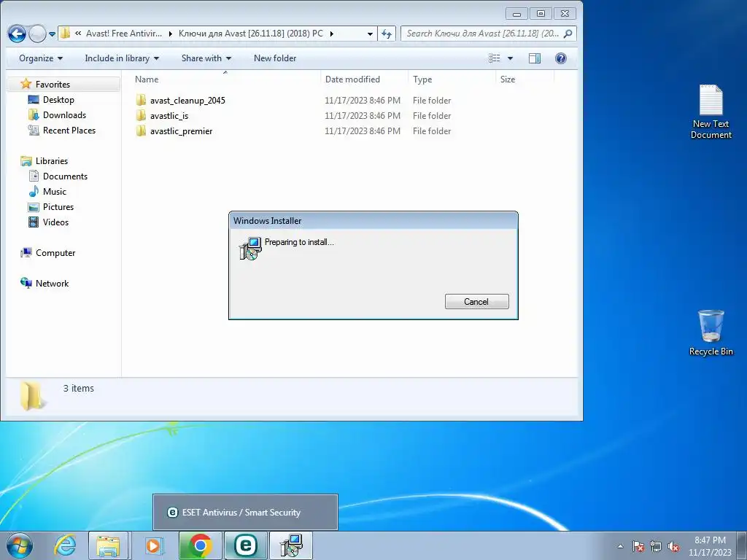Image resolution: width=747 pixels, height=560 pixels.
Task: Select Computer in the navigation pane
Action: click(x=55, y=253)
